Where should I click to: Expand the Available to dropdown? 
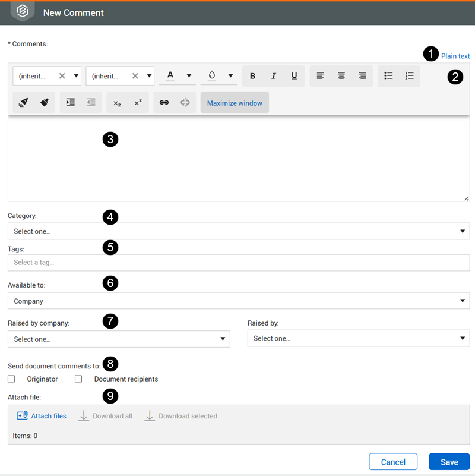[x=238, y=301]
